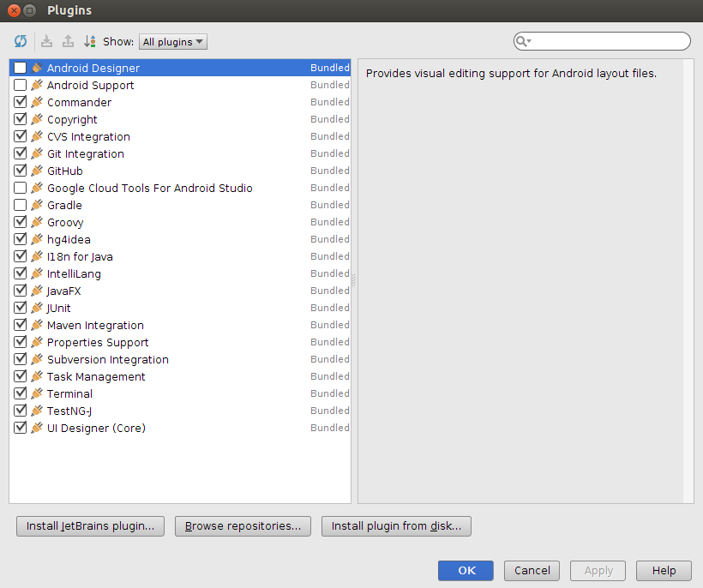The height and width of the screenshot is (588, 703).
Task: Click the sort plugins toolbar icon
Action: tap(90, 41)
